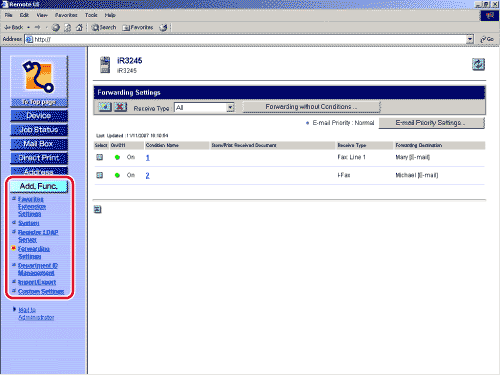This screenshot has width=500, height=375.
Task: Open the Favorites menu
Action: (x=66, y=15)
